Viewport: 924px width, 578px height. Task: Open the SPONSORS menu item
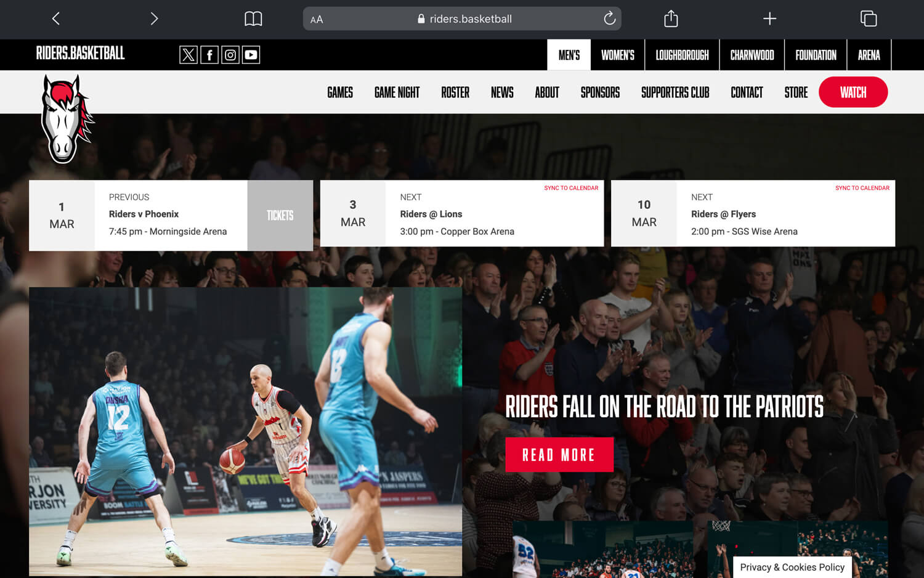(600, 92)
